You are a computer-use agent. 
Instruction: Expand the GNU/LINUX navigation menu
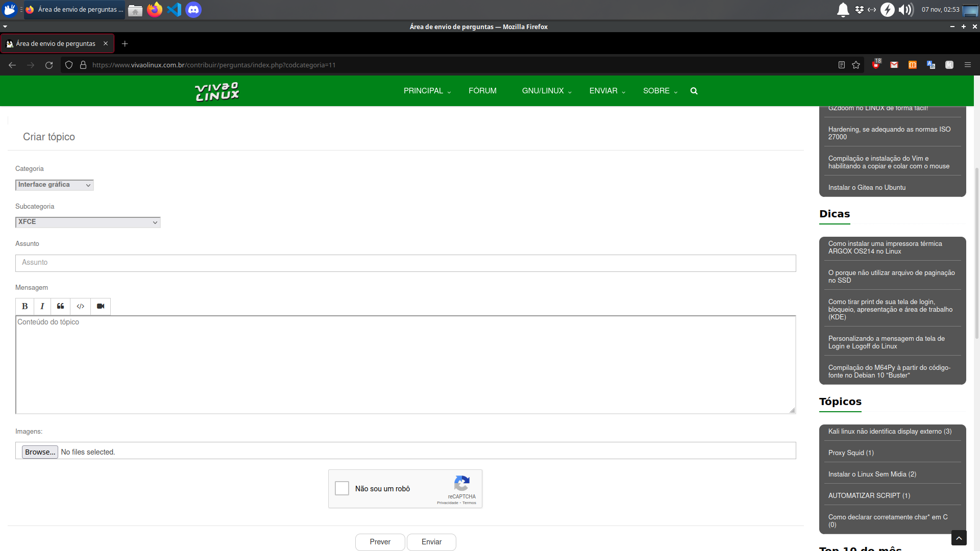click(546, 91)
